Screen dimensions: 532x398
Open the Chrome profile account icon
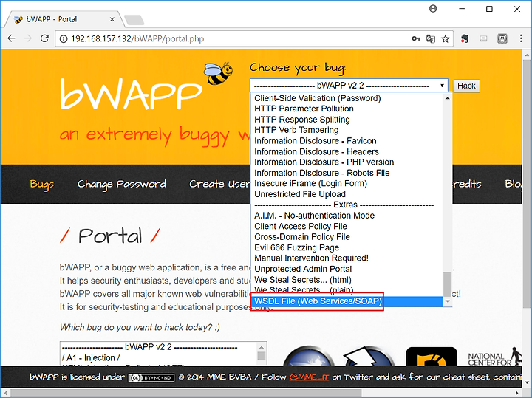(x=433, y=9)
